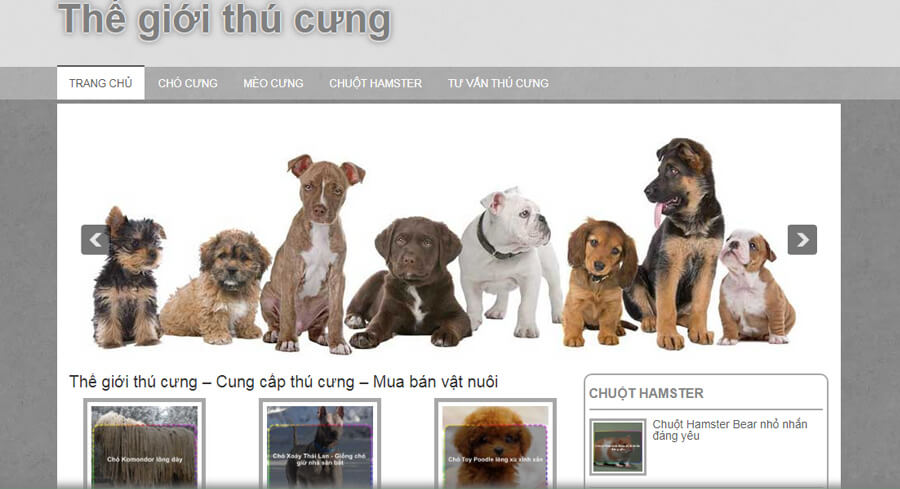Click the previous slide arrow on the banner
Screen dimensions: 900x489
(x=95, y=239)
